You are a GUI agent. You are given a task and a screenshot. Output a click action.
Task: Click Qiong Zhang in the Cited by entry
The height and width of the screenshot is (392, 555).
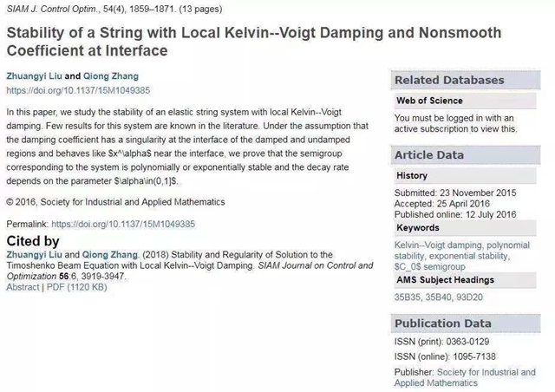(110, 254)
